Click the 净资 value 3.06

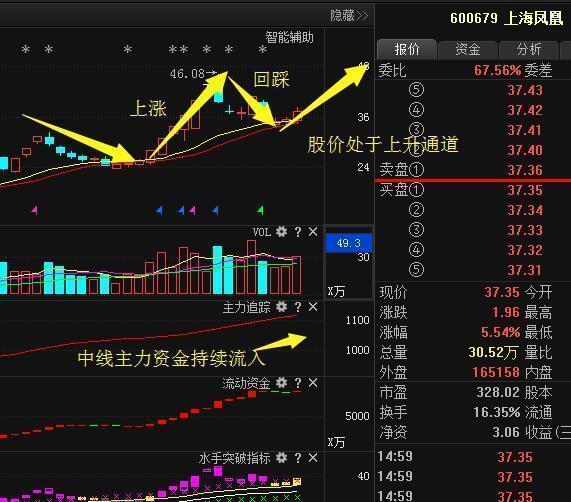(x=506, y=432)
